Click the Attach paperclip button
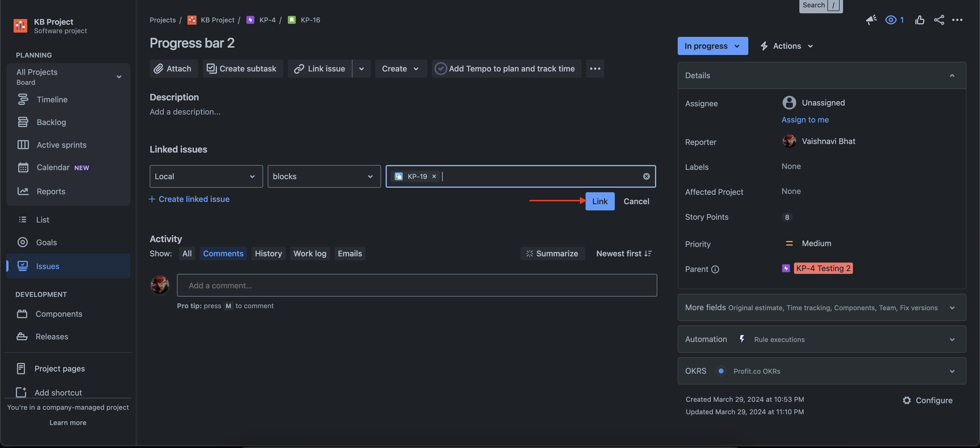This screenshot has width=980, height=448. click(174, 68)
